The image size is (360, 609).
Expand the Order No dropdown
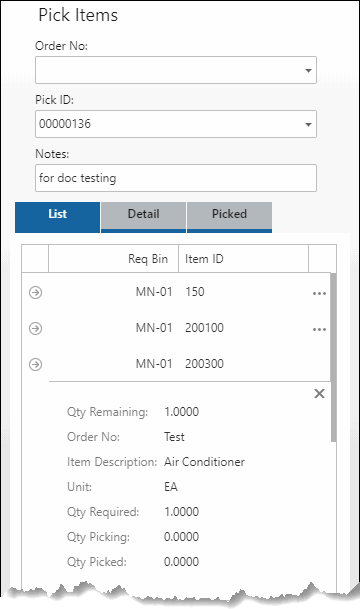point(308,71)
